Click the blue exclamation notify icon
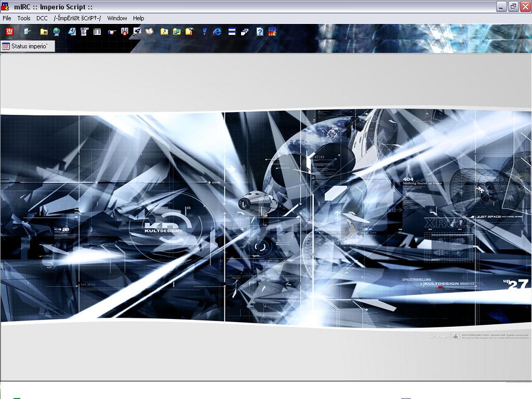Screen dimensions: 532x399 click(205, 32)
